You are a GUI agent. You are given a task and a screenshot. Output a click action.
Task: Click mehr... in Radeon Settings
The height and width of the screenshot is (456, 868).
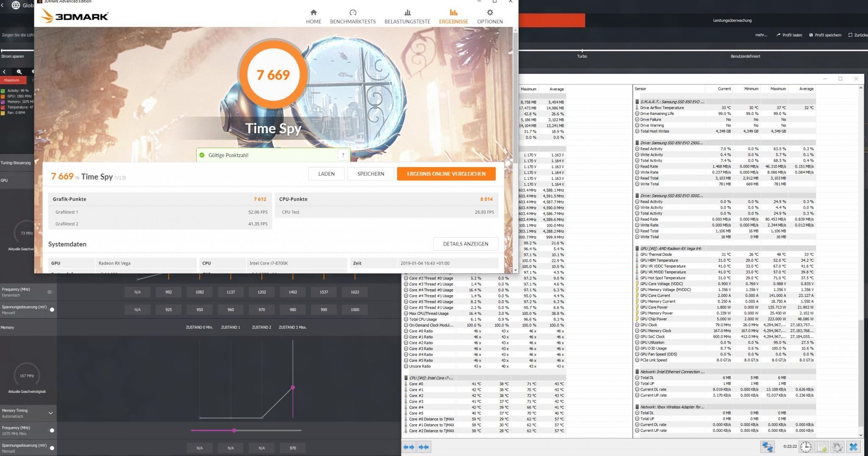tap(761, 35)
